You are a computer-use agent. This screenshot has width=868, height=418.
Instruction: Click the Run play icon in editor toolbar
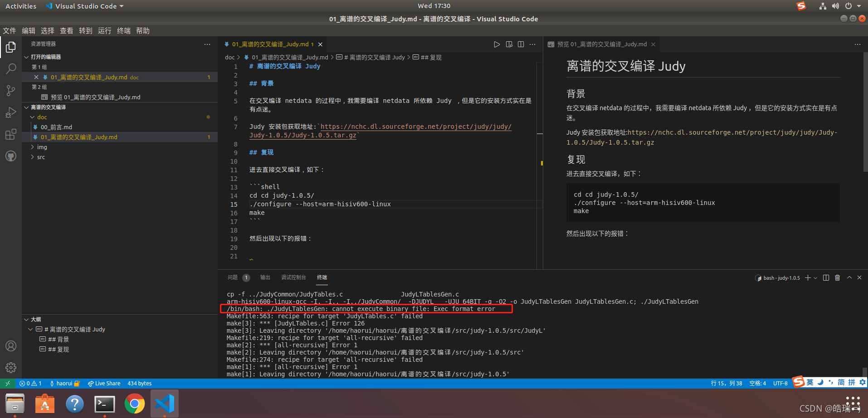pyautogui.click(x=497, y=44)
